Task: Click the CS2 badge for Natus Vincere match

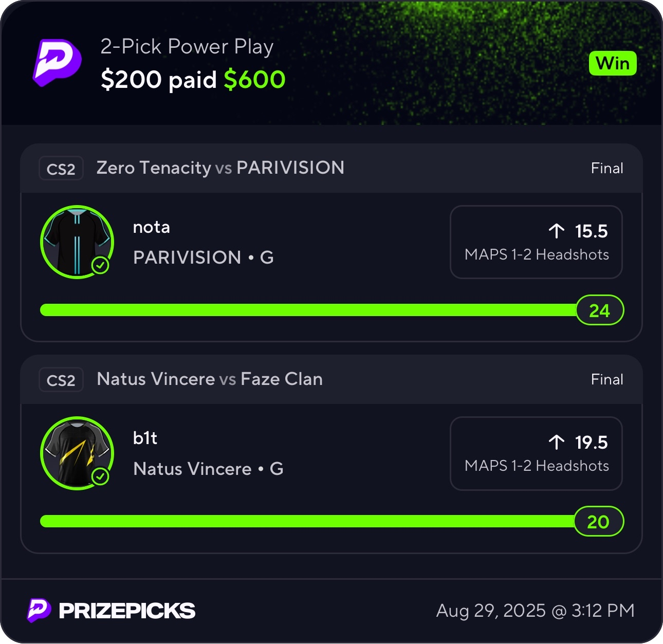Action: (61, 380)
